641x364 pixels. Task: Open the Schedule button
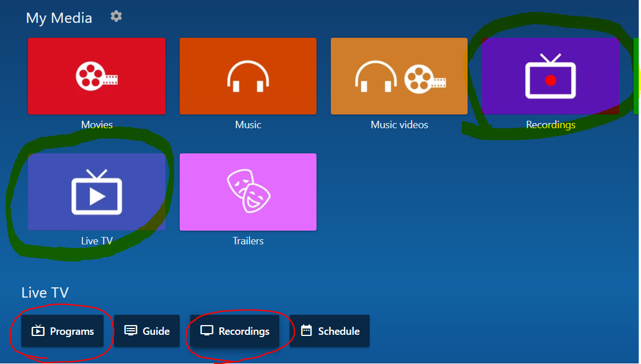click(330, 331)
